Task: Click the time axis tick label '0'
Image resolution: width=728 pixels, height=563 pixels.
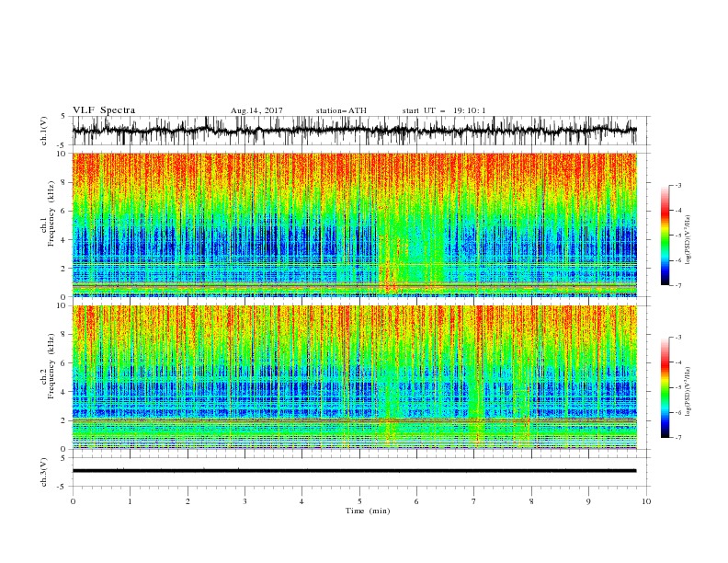Action: pos(73,501)
